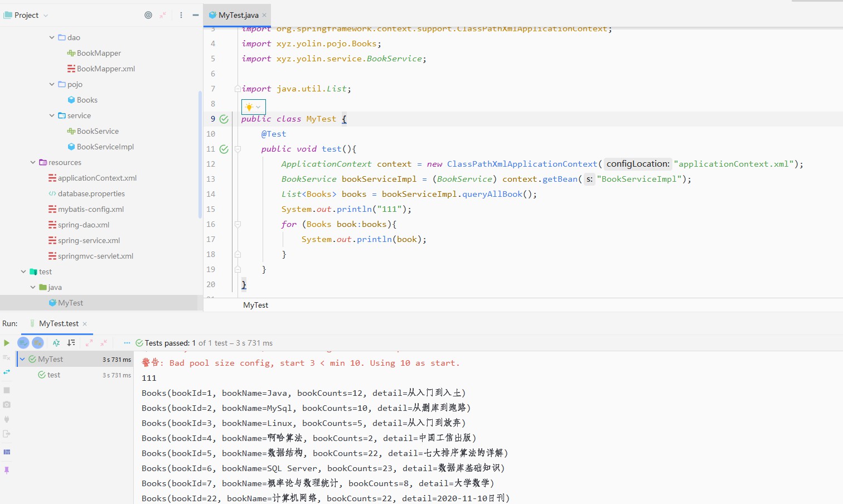
Task: Click the attach debugger plug icon
Action: tap(7, 419)
